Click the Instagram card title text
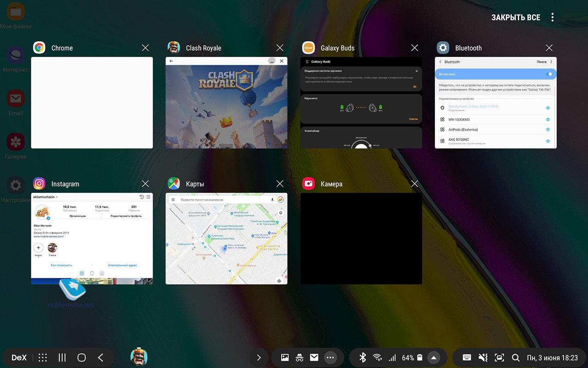Image resolution: width=588 pixels, height=368 pixels. [65, 184]
